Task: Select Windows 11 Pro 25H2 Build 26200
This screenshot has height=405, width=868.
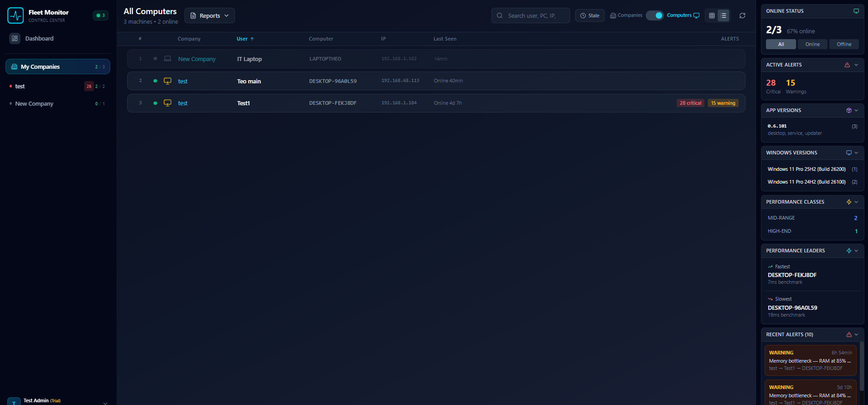Action: (812, 169)
